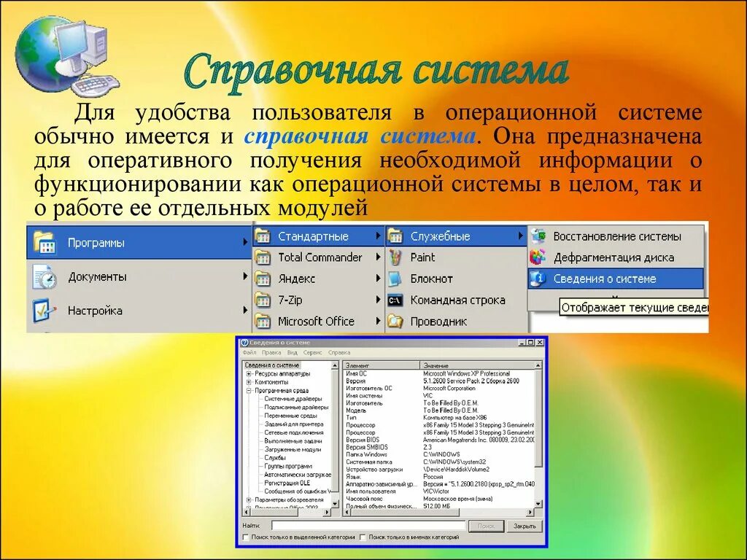Click the details list scroll-down arrow

(538, 504)
